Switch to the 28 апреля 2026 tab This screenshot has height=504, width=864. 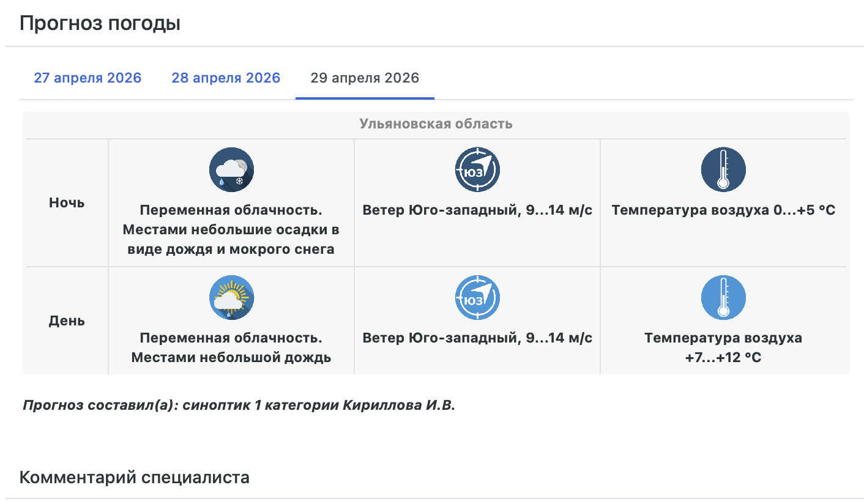(x=226, y=78)
